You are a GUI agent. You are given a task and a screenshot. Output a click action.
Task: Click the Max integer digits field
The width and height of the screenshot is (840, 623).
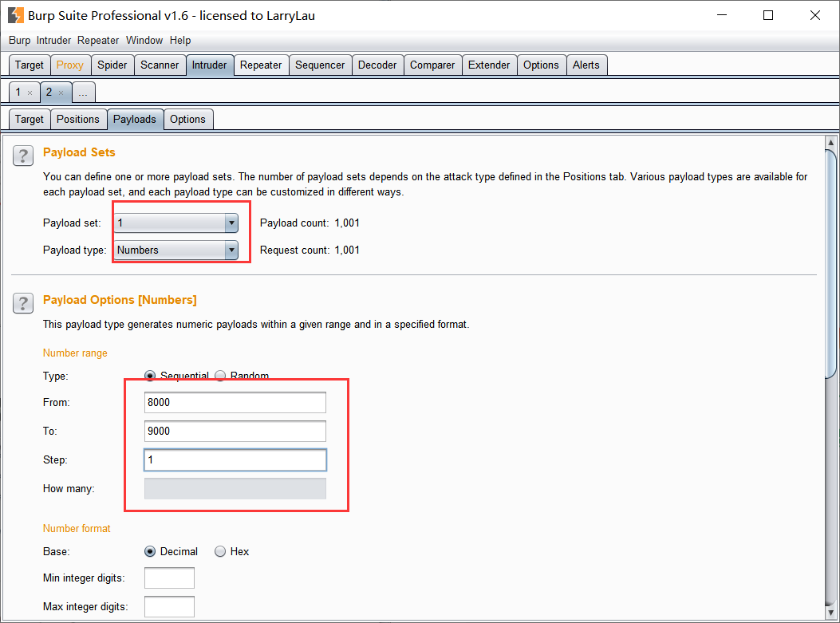[x=169, y=606]
